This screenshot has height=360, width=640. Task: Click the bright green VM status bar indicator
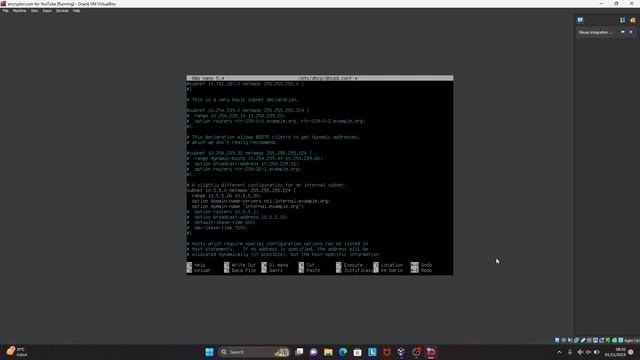click(608, 340)
